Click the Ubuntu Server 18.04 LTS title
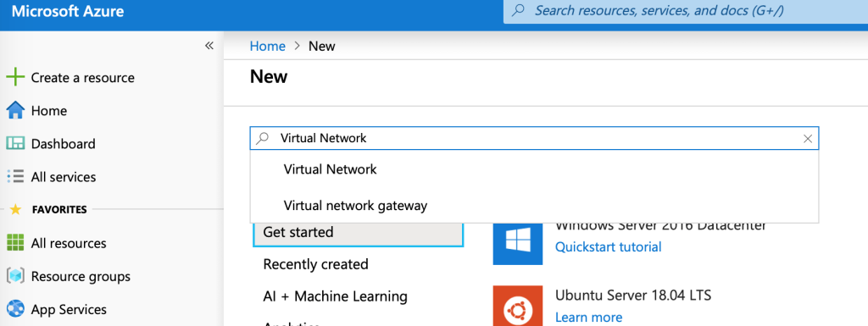This screenshot has width=868, height=326. click(633, 295)
